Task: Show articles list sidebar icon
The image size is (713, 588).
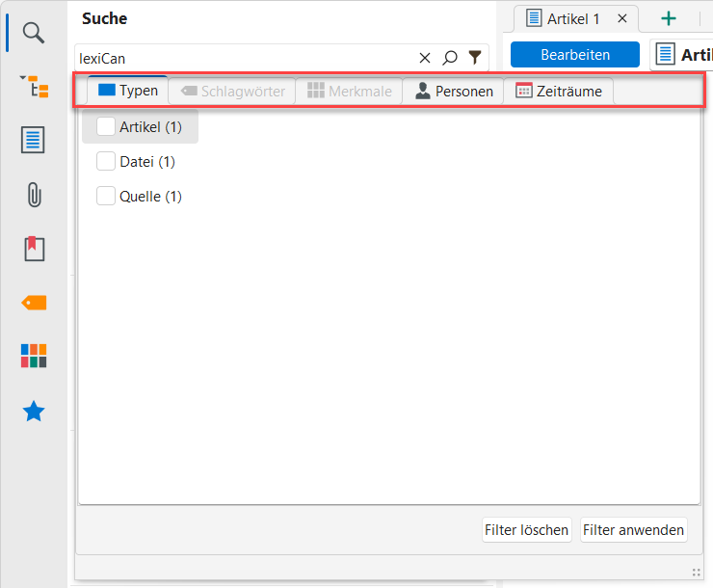Action: pyautogui.click(x=34, y=141)
